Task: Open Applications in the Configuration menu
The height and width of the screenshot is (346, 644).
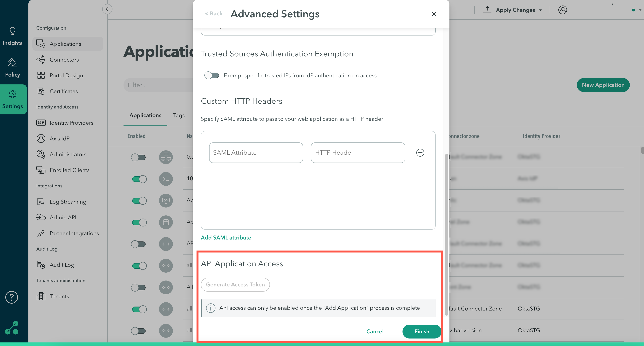Action: click(x=68, y=44)
